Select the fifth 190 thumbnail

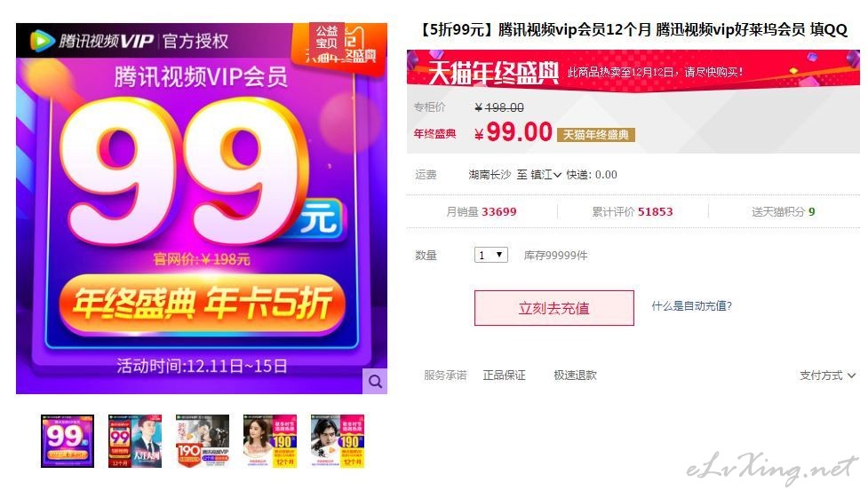[338, 441]
